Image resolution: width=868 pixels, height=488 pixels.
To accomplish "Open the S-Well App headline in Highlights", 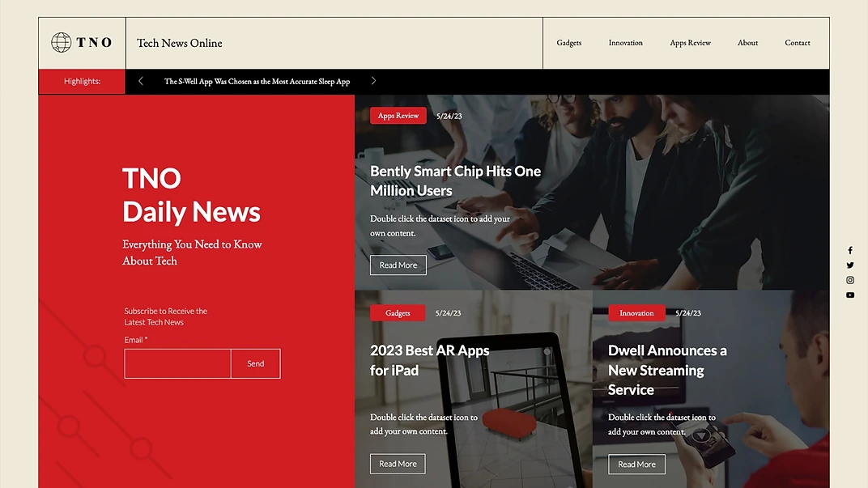I will click(x=256, y=81).
